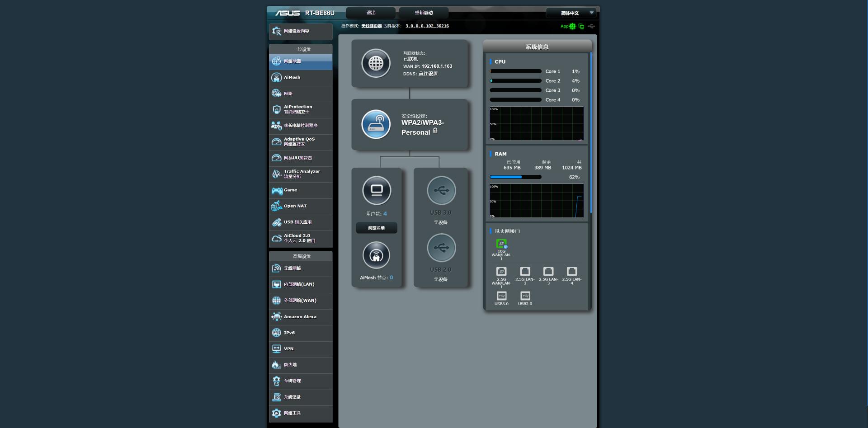Open the 网易UU加速器 menu
The image size is (868, 428).
click(301, 158)
